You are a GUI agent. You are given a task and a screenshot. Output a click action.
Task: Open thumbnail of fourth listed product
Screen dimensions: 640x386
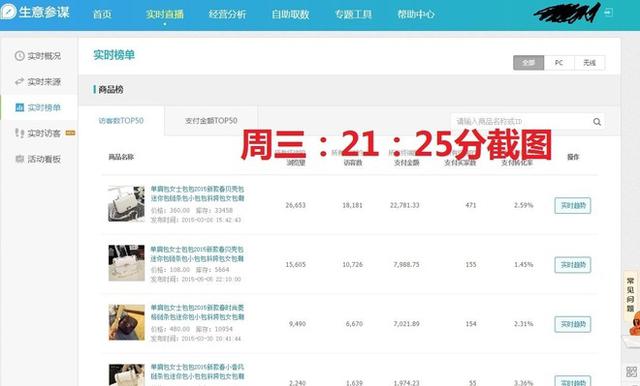[127, 375]
